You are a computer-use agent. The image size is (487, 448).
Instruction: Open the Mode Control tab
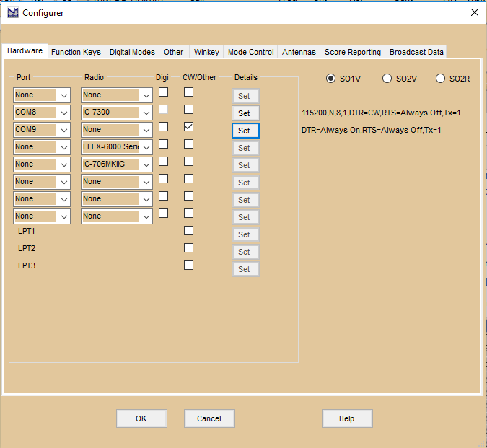pos(250,52)
